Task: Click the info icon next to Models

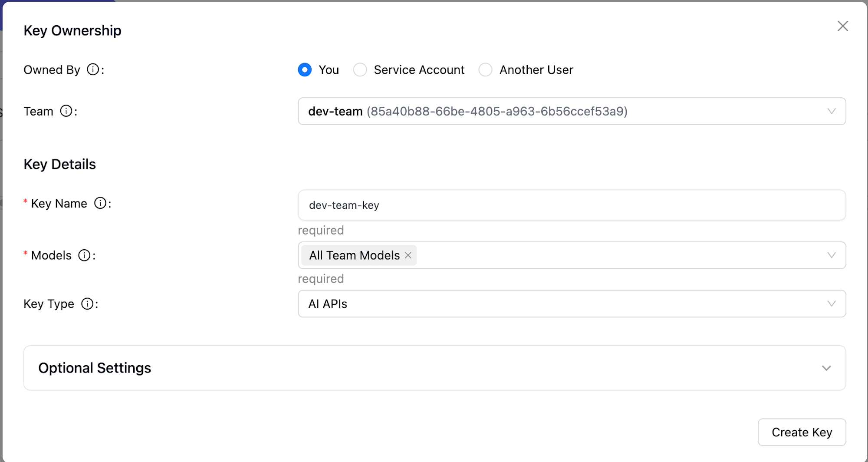Action: (x=84, y=255)
